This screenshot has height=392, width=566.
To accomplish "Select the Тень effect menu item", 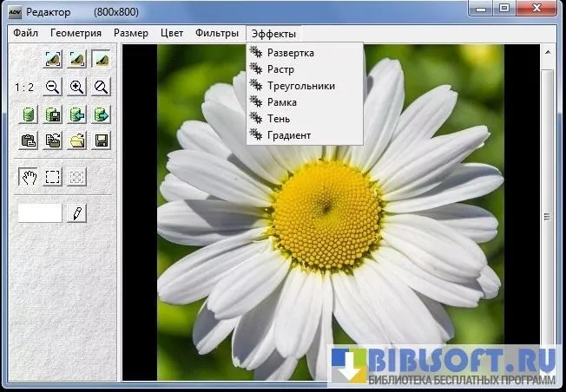I will coord(279,119).
